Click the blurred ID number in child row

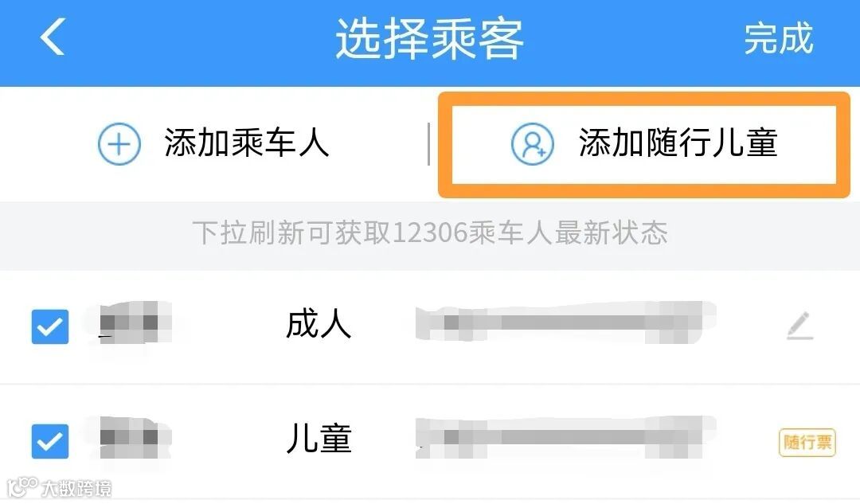565,437
